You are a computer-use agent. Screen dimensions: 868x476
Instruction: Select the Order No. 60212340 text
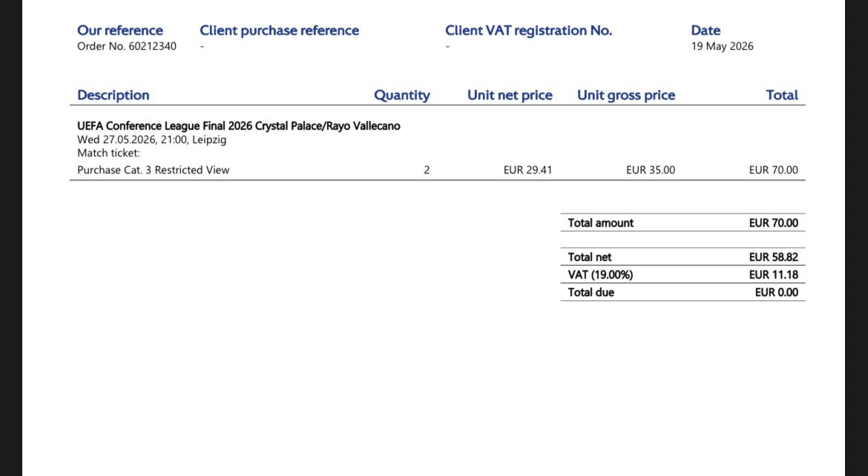coord(127,47)
